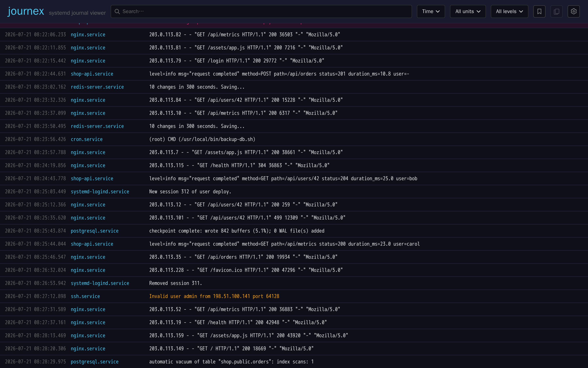The image size is (588, 368).
Task: Click the journex logo
Action: 26,11
